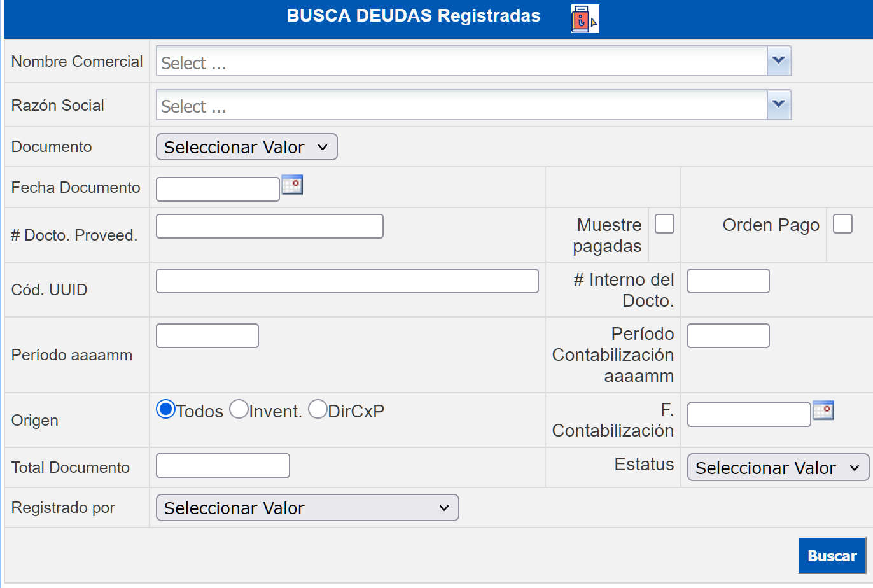The width and height of the screenshot is (873, 588).
Task: Enable the Muestre pagadas checkbox
Action: click(664, 224)
